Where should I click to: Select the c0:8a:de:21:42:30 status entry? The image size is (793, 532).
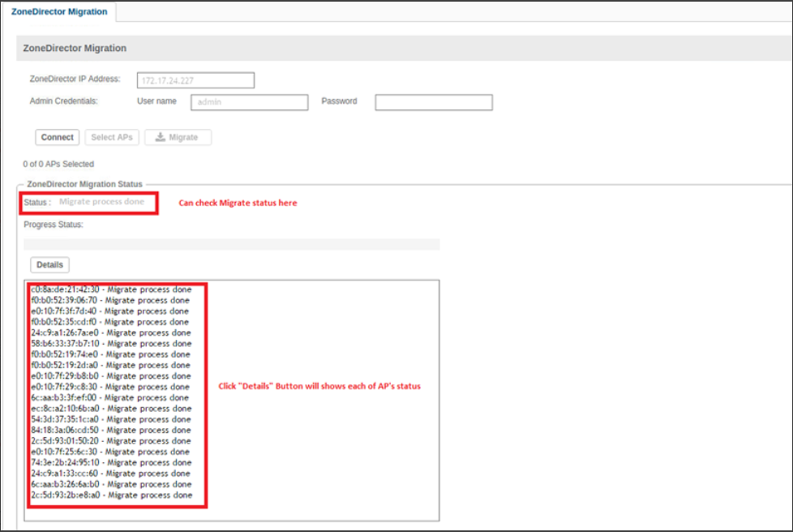pos(111,290)
